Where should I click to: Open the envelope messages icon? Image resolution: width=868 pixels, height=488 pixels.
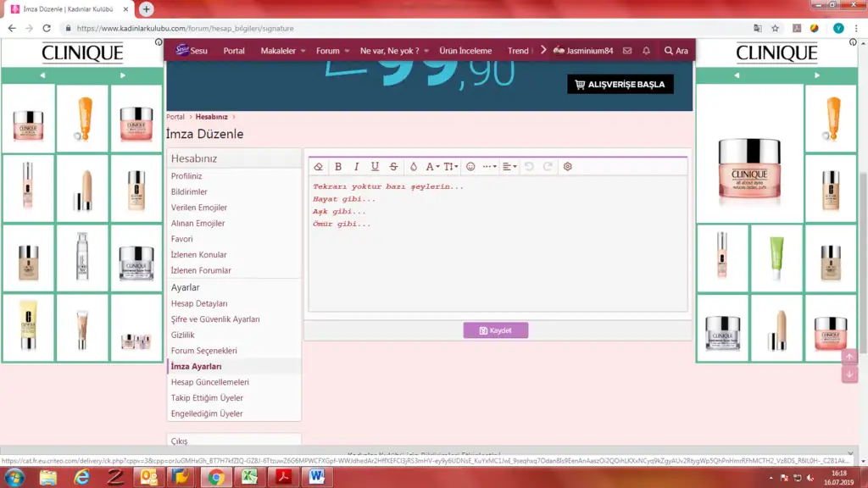[627, 51]
